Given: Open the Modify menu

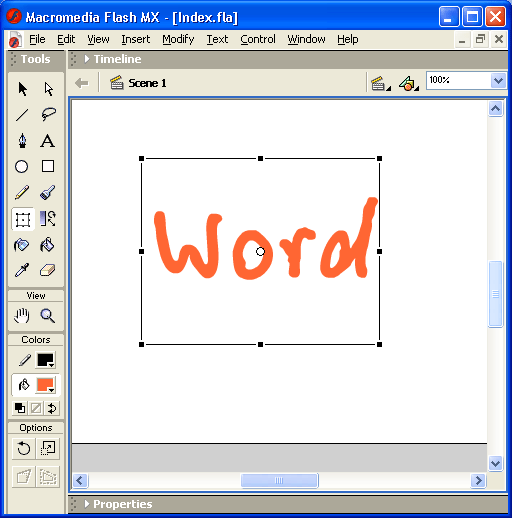Looking at the screenshot, I should tap(178, 39).
